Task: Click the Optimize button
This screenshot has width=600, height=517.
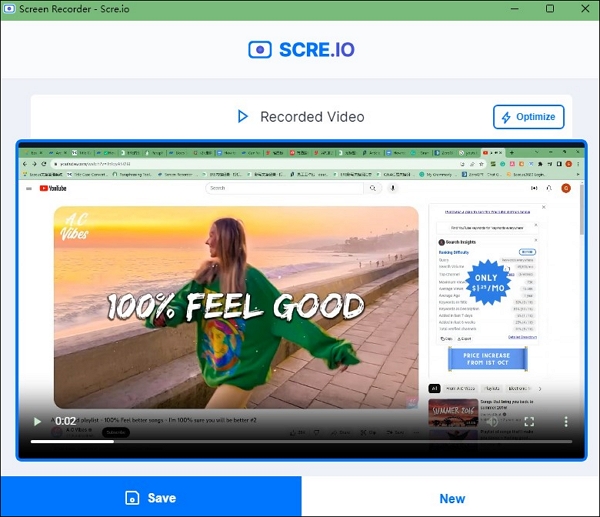Action: pos(528,117)
